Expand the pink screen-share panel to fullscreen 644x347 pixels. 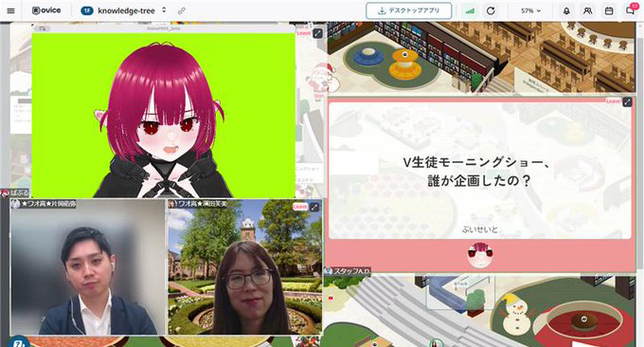pos(627,101)
